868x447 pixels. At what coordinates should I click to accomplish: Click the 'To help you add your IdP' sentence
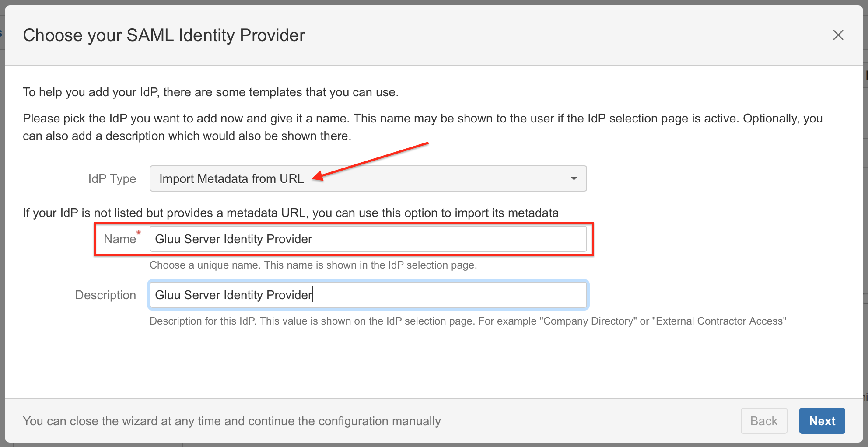click(210, 92)
